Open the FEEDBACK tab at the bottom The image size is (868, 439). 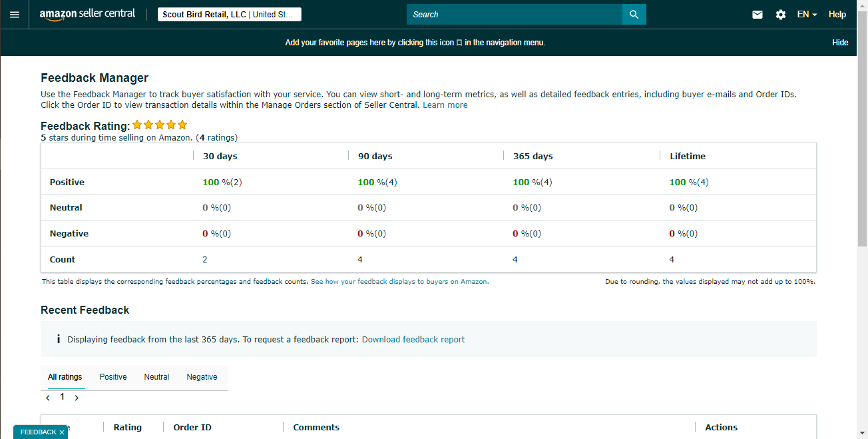click(38, 432)
